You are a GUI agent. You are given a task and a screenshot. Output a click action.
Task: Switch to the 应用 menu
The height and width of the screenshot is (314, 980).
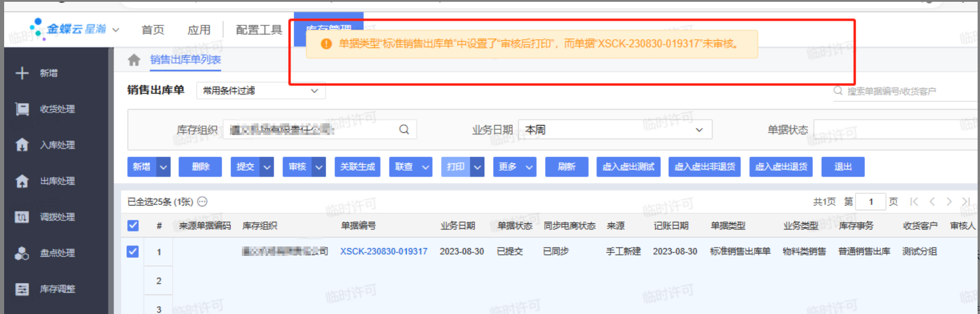coord(199,30)
